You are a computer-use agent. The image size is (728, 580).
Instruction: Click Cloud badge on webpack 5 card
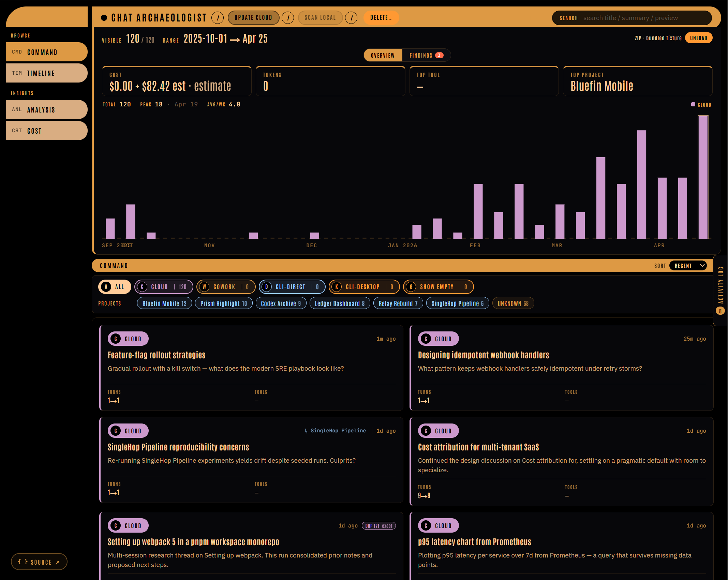pyautogui.click(x=128, y=525)
